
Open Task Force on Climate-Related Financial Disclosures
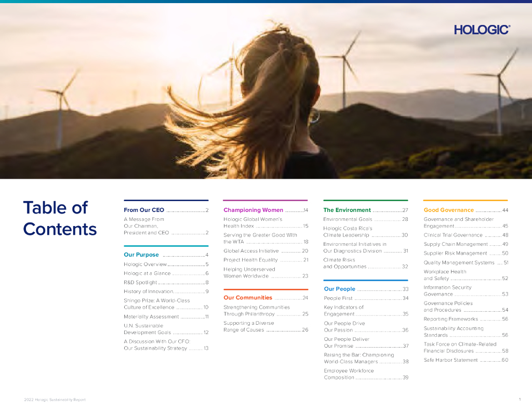tap(466, 348)
